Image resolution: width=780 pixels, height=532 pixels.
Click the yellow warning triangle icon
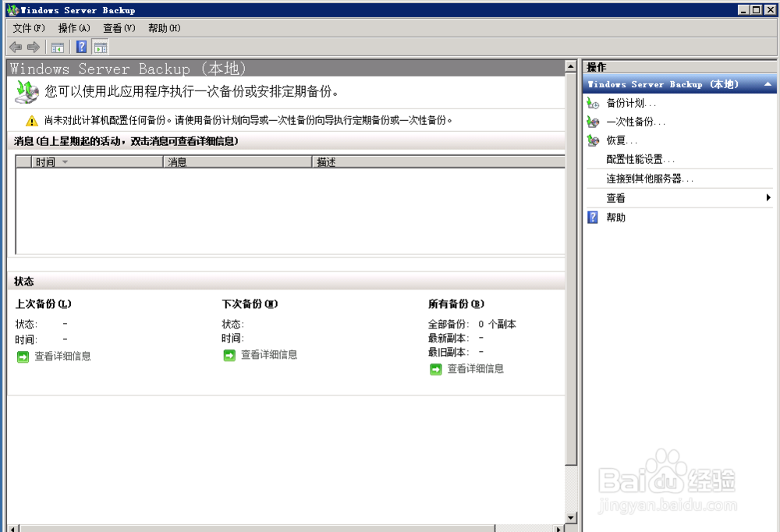32,120
